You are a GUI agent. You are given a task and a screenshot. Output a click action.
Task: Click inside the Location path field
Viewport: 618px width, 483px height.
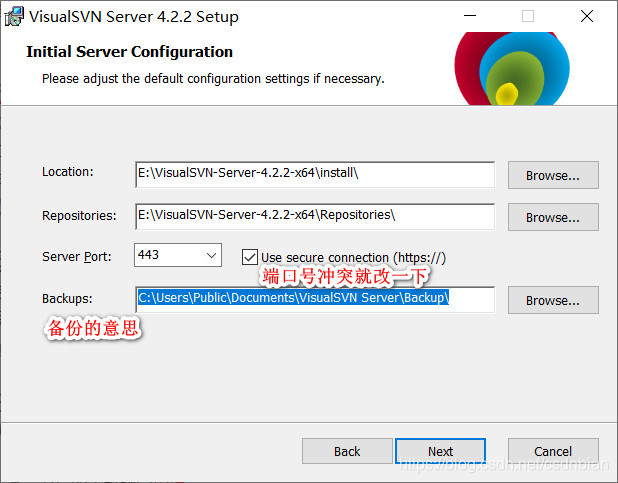[x=315, y=174]
